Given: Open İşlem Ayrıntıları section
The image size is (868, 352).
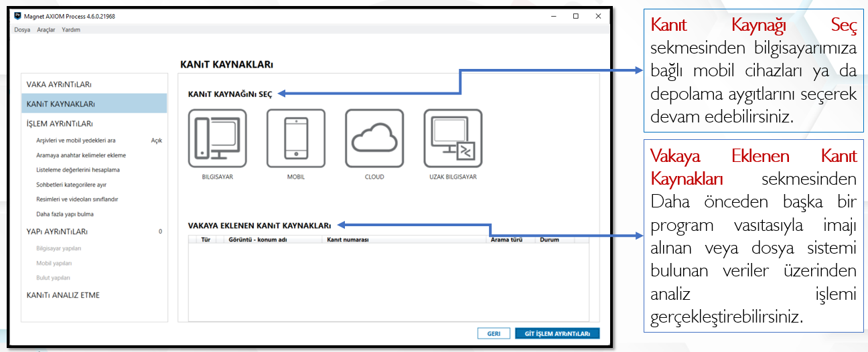Looking at the screenshot, I should pos(60,123).
